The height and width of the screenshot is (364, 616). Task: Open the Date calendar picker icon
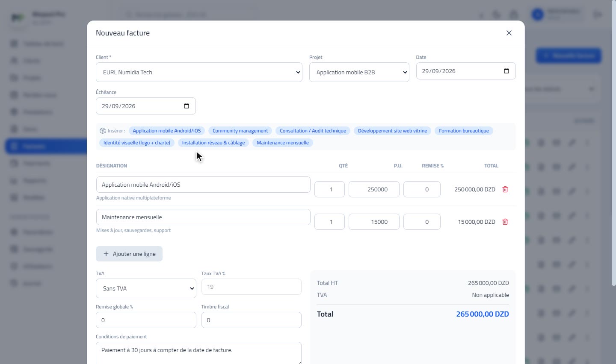506,71
